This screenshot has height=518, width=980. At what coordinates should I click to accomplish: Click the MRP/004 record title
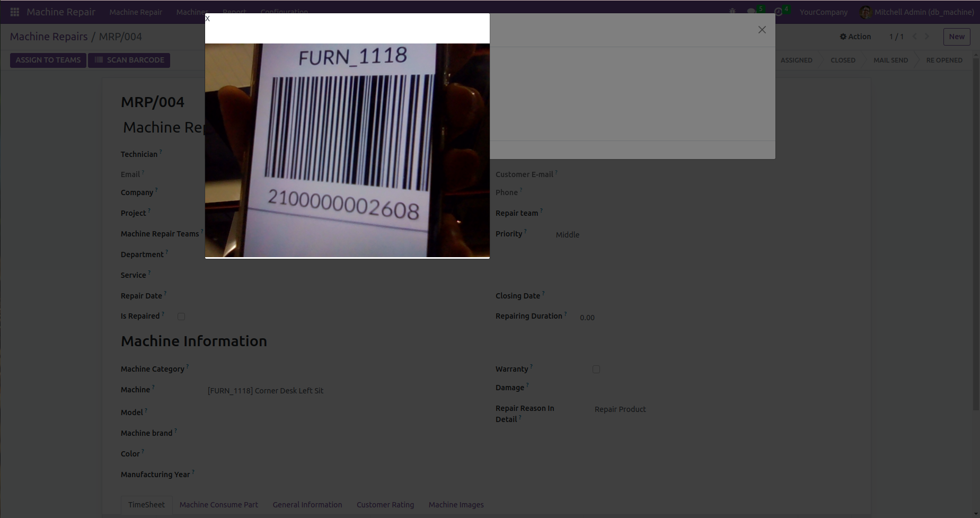point(153,102)
